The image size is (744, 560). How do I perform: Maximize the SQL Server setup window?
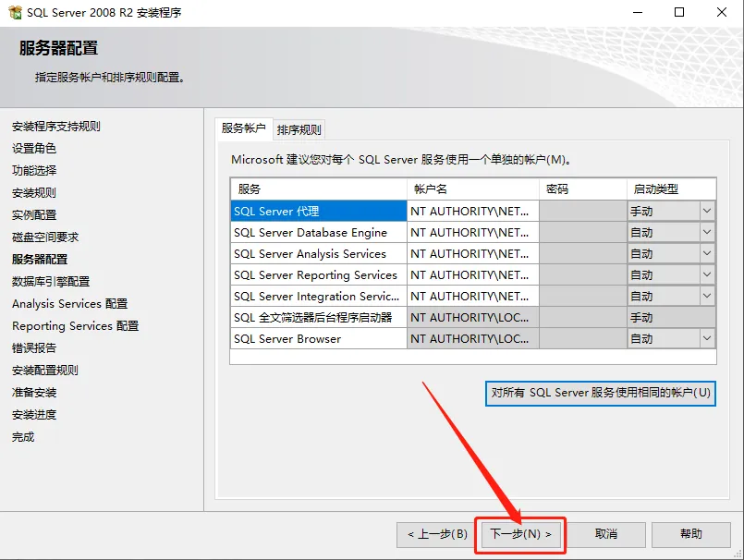(679, 12)
